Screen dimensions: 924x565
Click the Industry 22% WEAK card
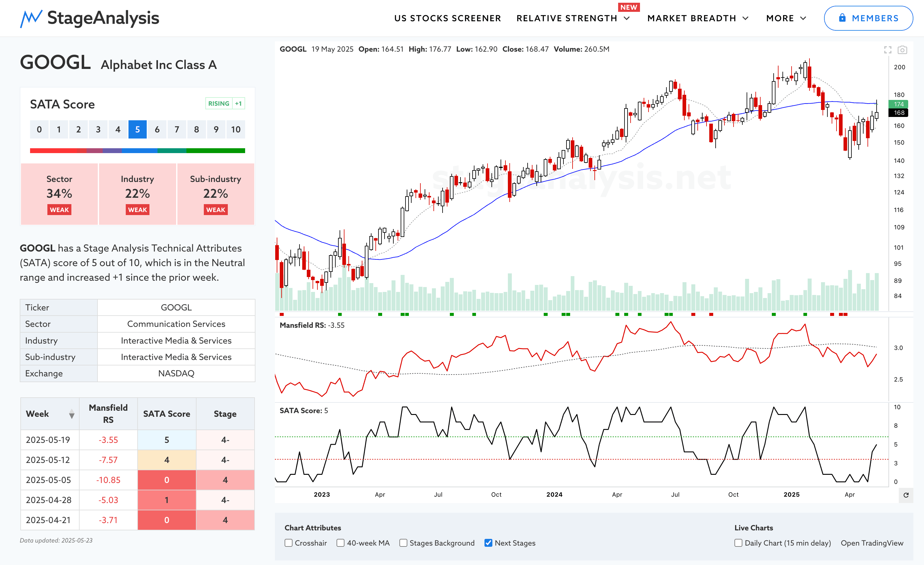[138, 194]
